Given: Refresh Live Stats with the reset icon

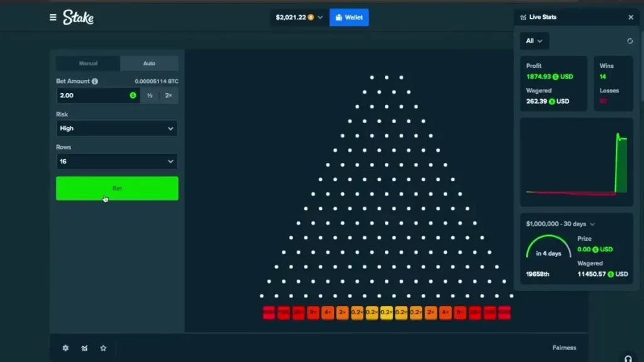Looking at the screenshot, I should coord(630,41).
